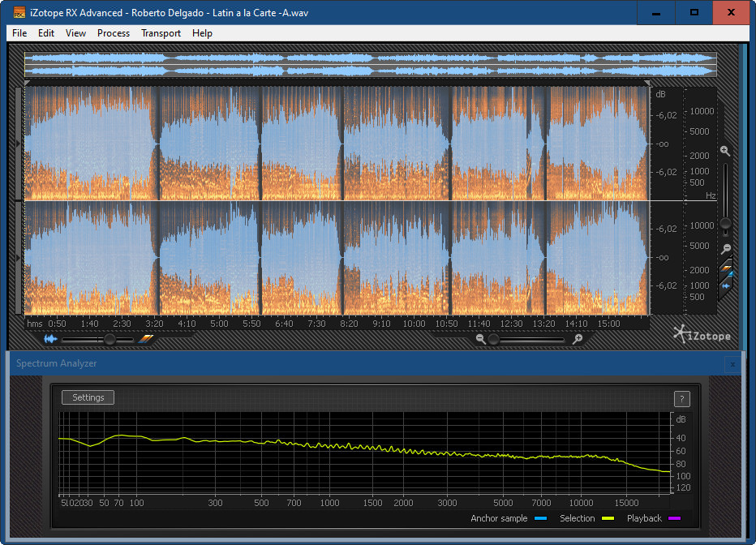This screenshot has height=545, width=756.
Task: Expand the View menu
Action: (x=75, y=33)
